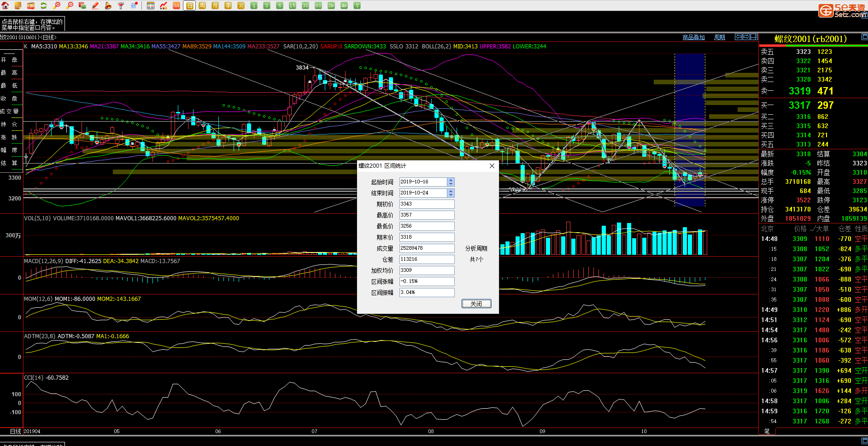Click the 加权均价 value 3309
Image resolution: width=868 pixels, height=446 pixels.
point(427,270)
